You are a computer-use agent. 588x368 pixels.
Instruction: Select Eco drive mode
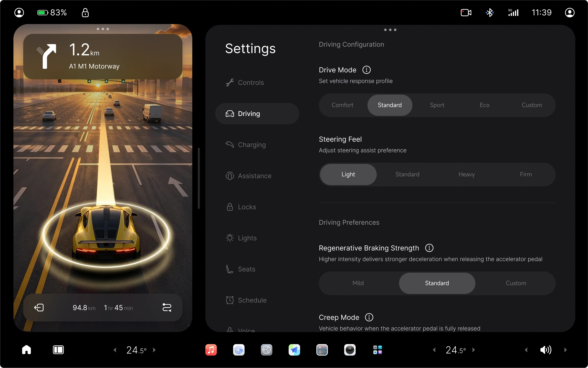[485, 105]
